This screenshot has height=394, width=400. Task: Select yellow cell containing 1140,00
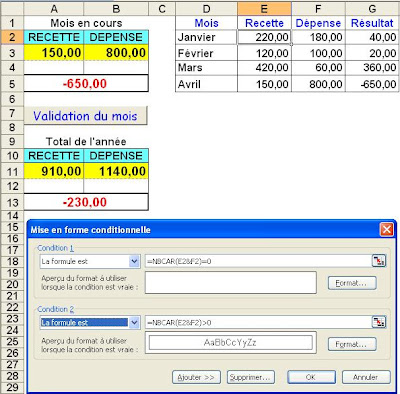pyautogui.click(x=116, y=171)
